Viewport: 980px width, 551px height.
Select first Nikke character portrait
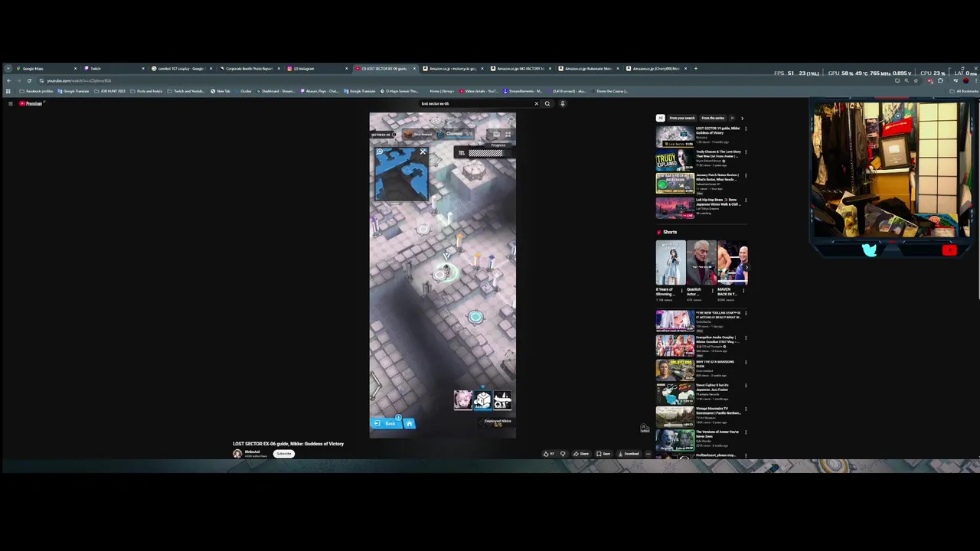click(x=462, y=399)
